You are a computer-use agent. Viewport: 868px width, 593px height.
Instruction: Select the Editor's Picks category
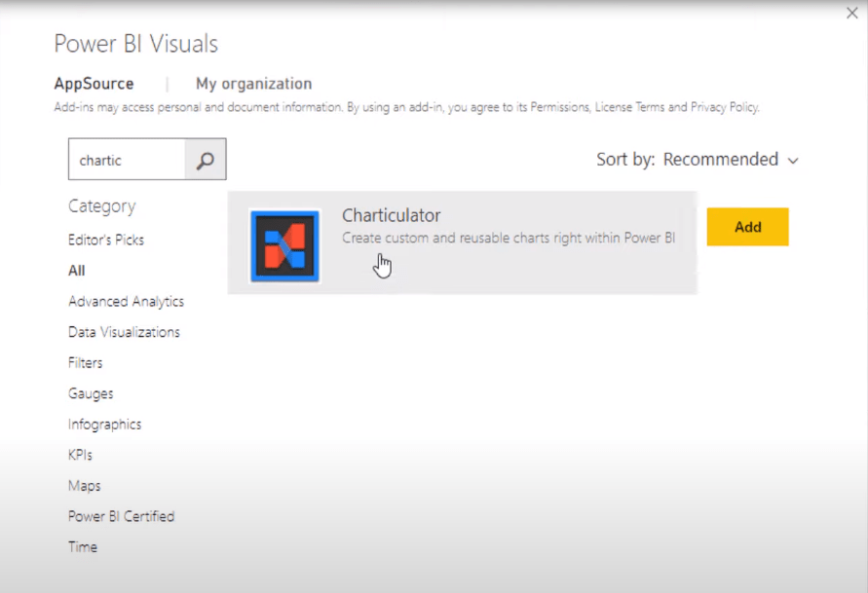(106, 240)
